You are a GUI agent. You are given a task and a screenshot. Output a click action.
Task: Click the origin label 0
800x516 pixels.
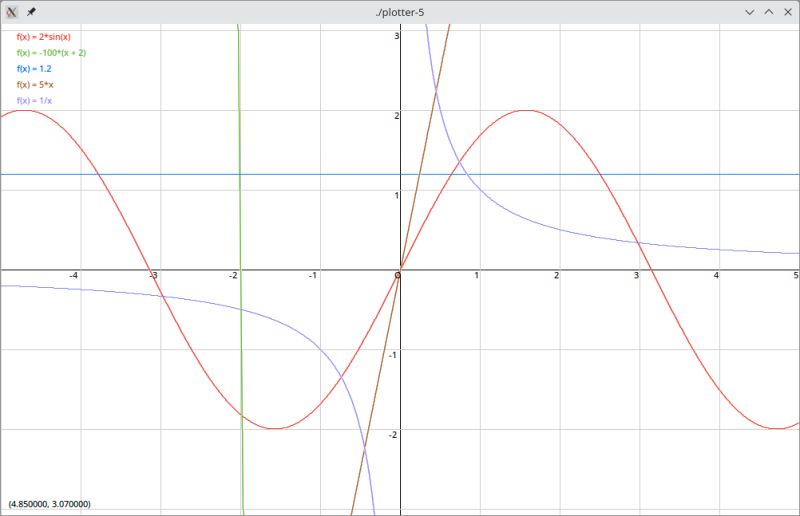tap(397, 276)
